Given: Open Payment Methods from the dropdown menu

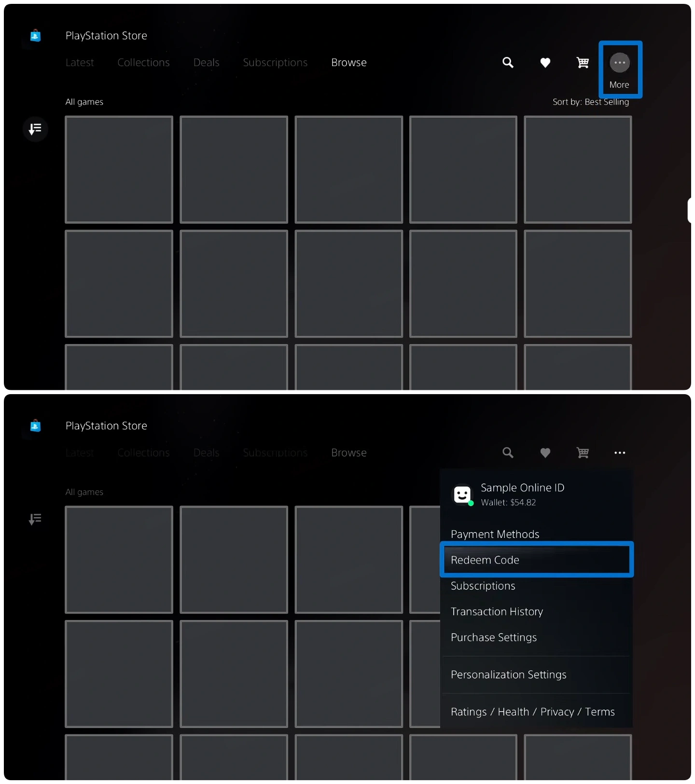Looking at the screenshot, I should [537, 534].
